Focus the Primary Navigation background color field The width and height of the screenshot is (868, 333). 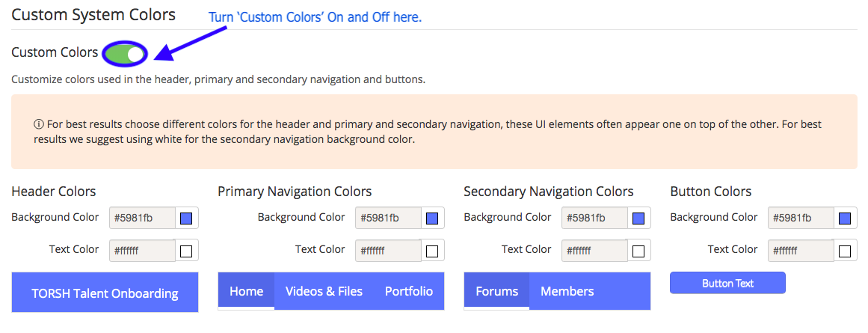point(388,219)
